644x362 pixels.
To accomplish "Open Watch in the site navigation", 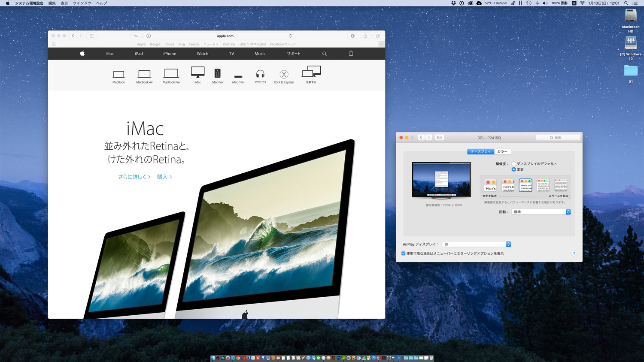I will point(203,54).
